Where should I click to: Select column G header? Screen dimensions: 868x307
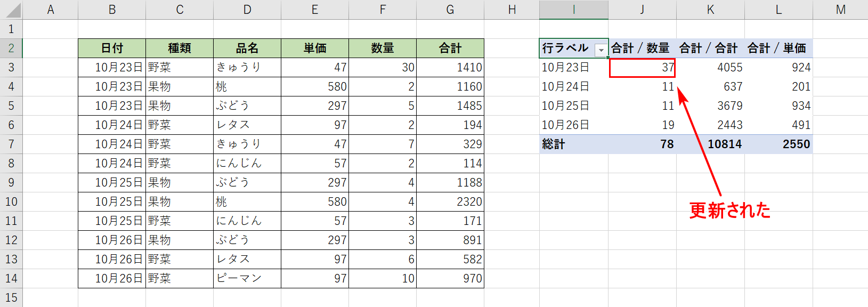(450, 10)
